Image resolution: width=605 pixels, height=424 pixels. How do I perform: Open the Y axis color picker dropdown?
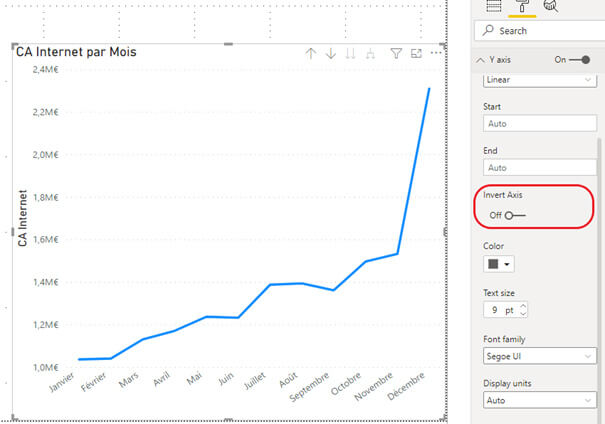(499, 264)
